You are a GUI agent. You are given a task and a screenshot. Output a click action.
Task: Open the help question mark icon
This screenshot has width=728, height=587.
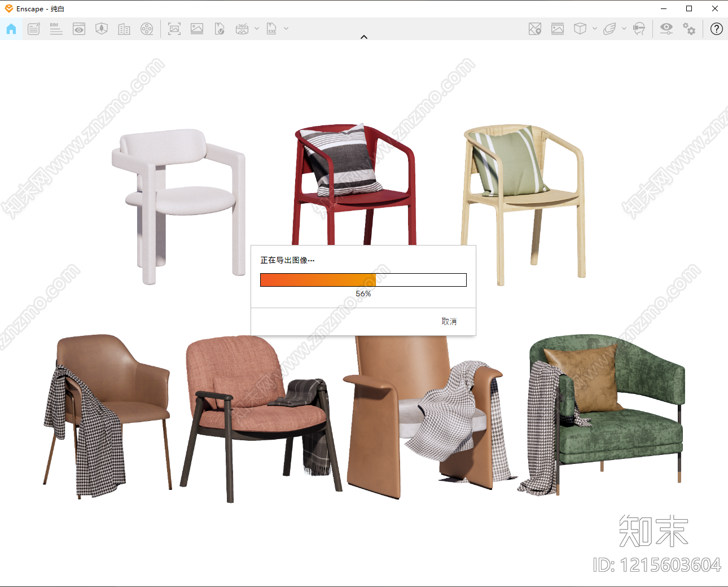717,29
